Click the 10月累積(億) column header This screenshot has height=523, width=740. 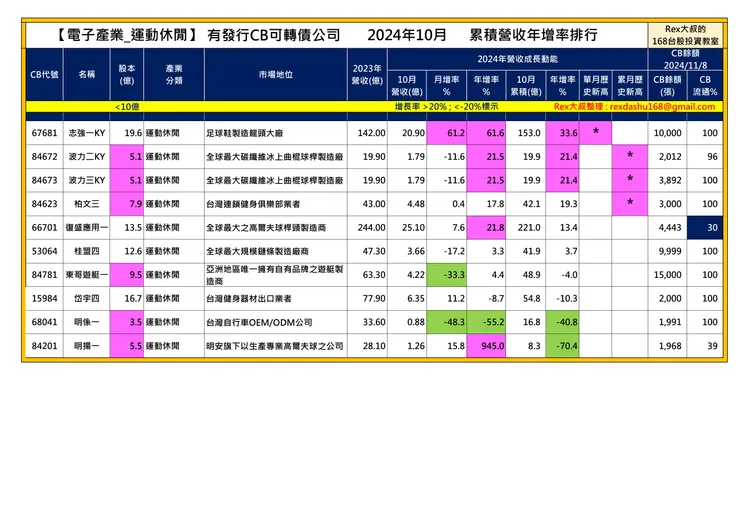(526, 85)
